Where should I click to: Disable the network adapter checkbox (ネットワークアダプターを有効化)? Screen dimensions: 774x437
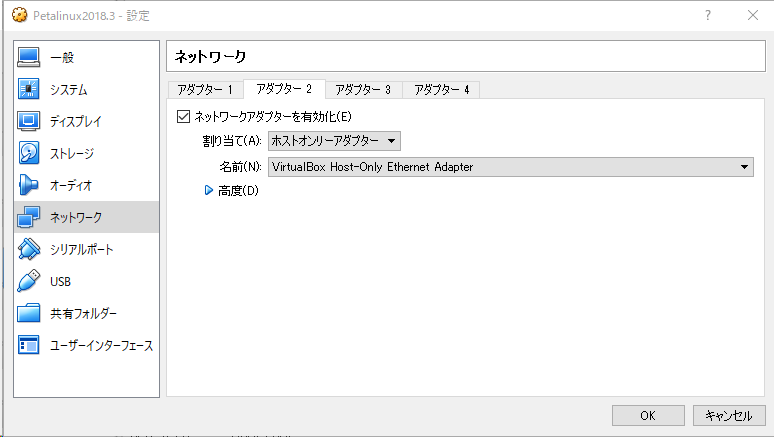(x=183, y=117)
